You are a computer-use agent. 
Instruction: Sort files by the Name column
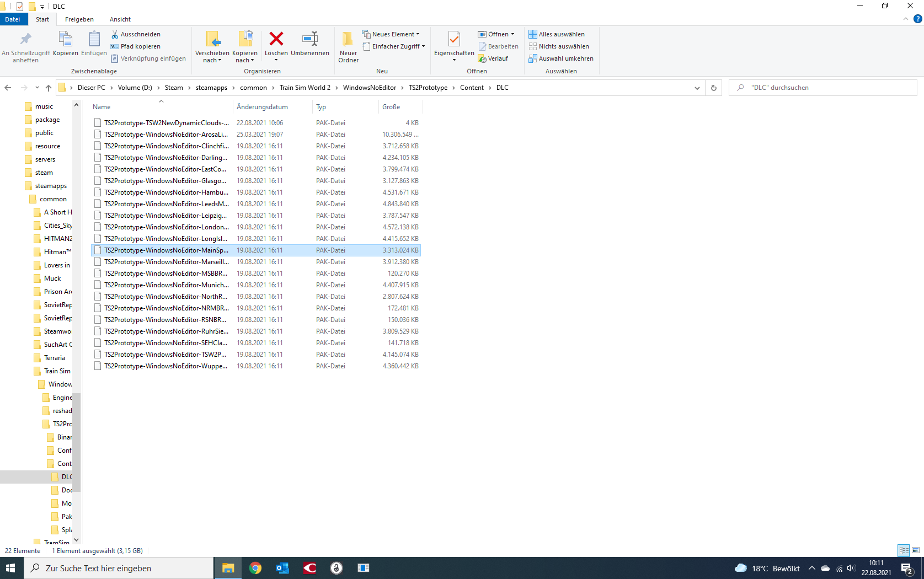tap(161, 107)
